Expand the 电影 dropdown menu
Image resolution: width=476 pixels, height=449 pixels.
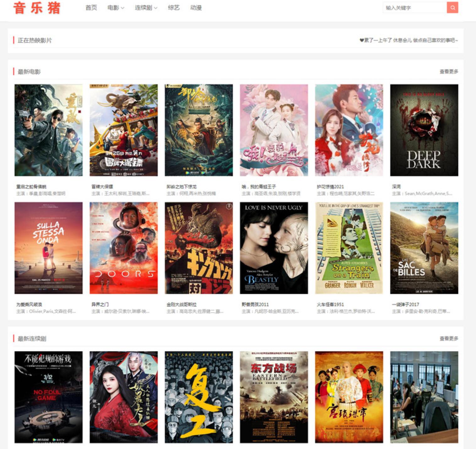click(x=116, y=8)
